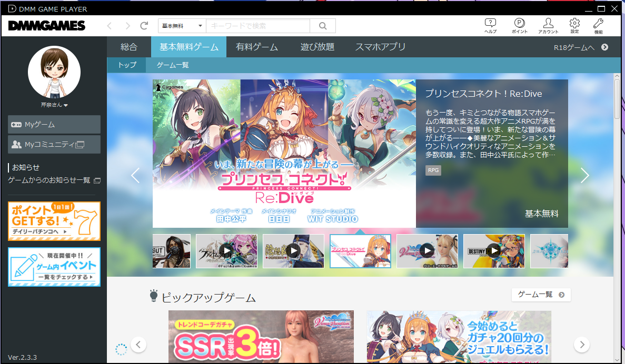Click the browser back arrow
This screenshot has height=364, width=625.
tap(110, 26)
